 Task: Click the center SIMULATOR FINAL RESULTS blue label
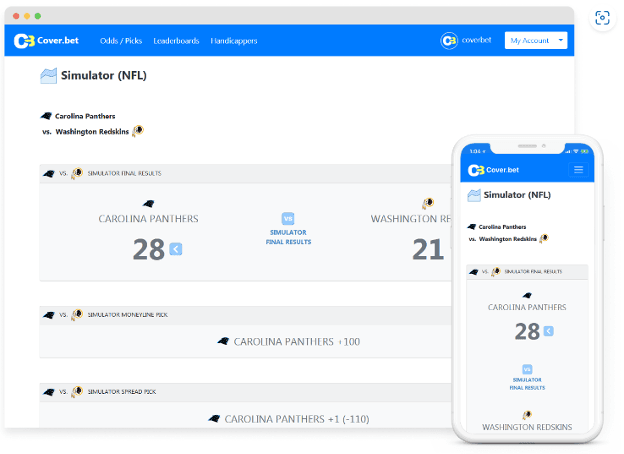coord(289,237)
